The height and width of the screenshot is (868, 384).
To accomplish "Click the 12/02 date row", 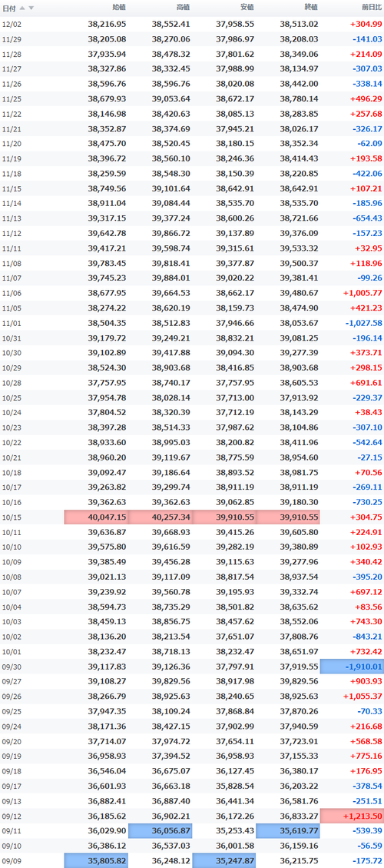I will coord(192,24).
